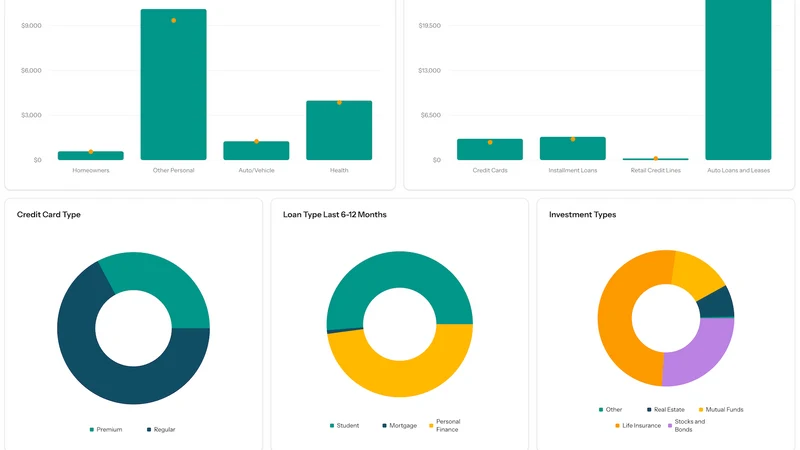Image resolution: width=800 pixels, height=450 pixels.
Task: Click the Auto Loans and Leases bar
Action: tap(738, 80)
